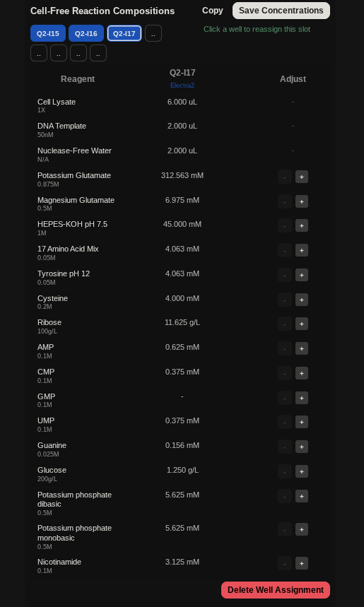Image resolution: width=364 pixels, height=607 pixels.
Task: Select the Q2-I15 well slot
Action: click(x=48, y=33)
